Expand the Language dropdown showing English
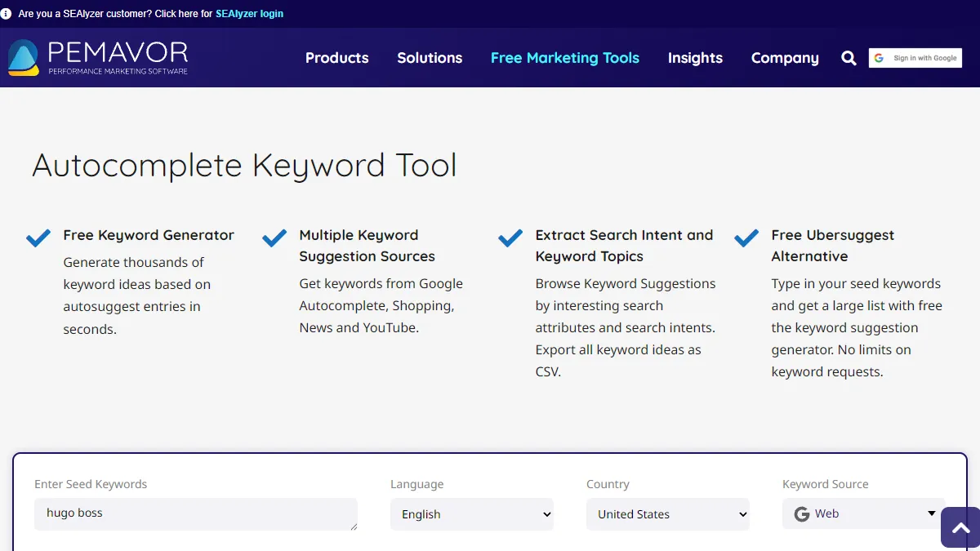The height and width of the screenshot is (551, 980). pos(472,514)
